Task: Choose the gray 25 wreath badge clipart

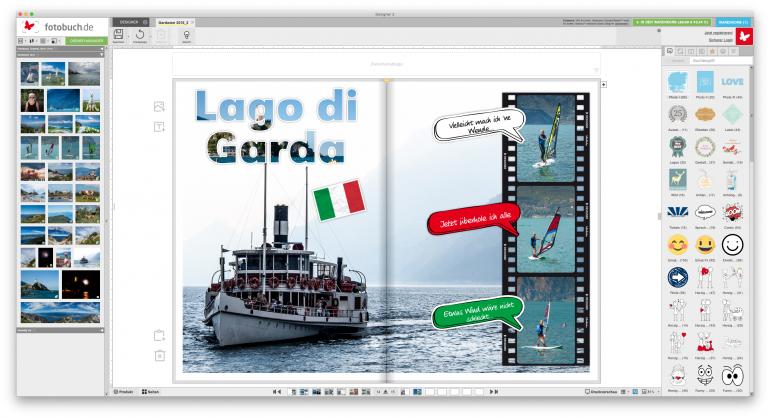Action: (678, 114)
